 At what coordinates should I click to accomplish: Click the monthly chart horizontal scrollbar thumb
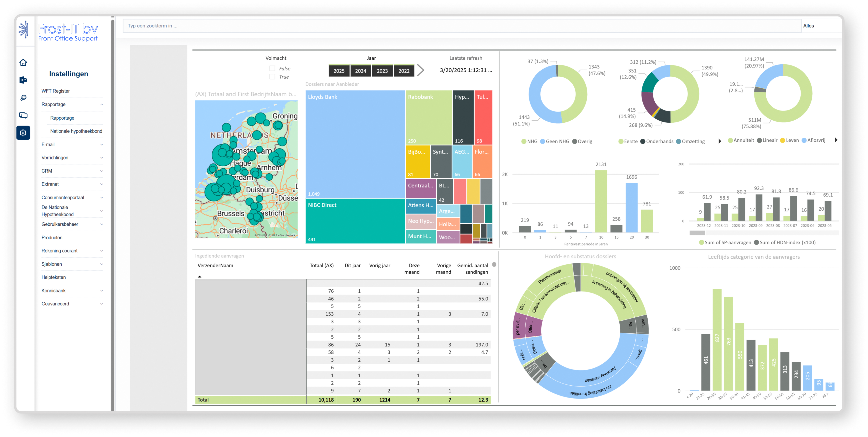tap(697, 233)
